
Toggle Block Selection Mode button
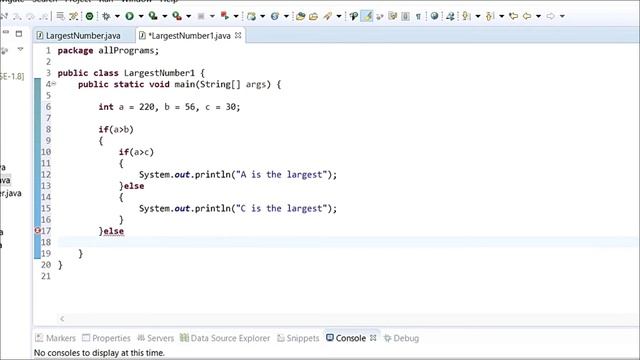405,16
